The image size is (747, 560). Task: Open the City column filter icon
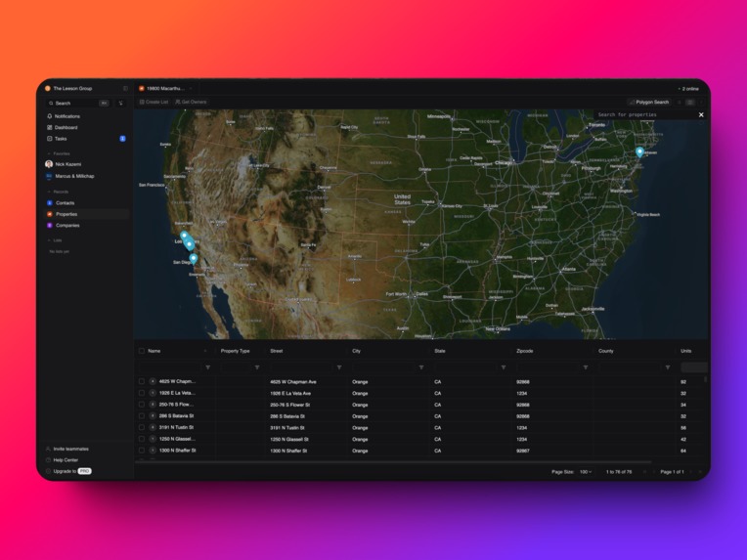[x=421, y=367]
